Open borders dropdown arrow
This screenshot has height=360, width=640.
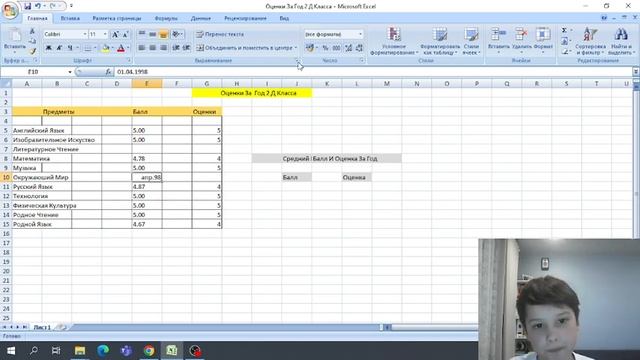pyautogui.click(x=95, y=48)
